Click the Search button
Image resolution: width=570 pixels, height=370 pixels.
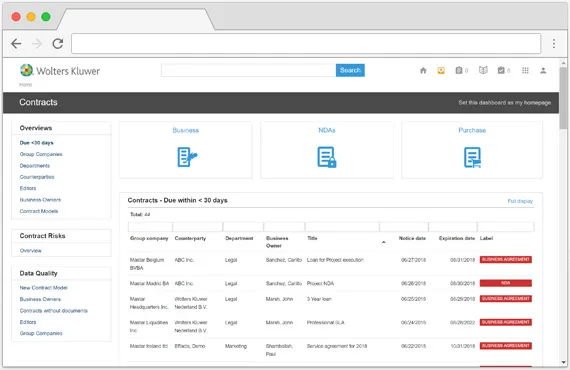(x=350, y=70)
